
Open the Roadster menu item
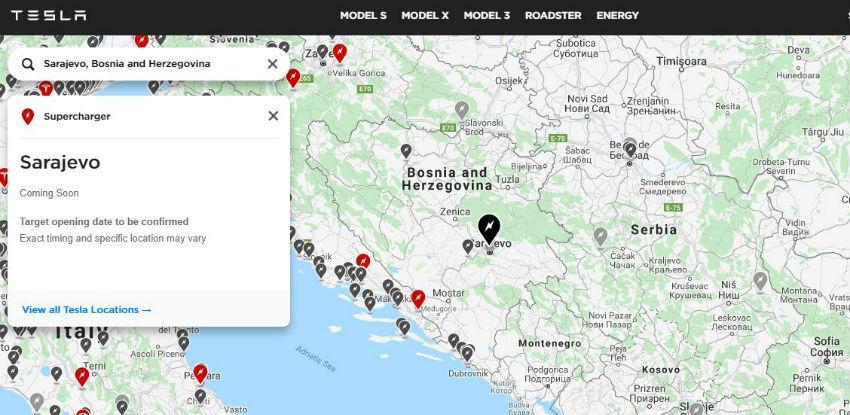[553, 16]
